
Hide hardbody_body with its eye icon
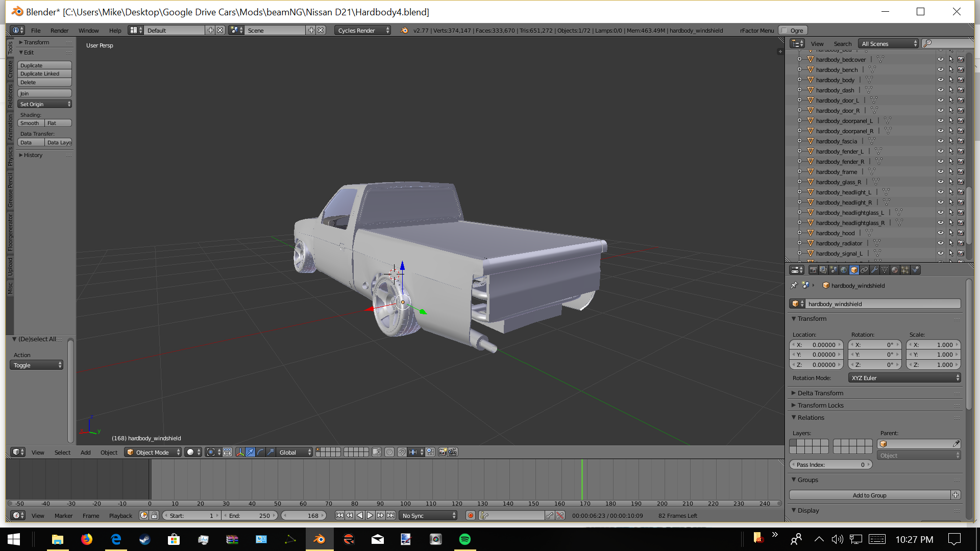940,80
